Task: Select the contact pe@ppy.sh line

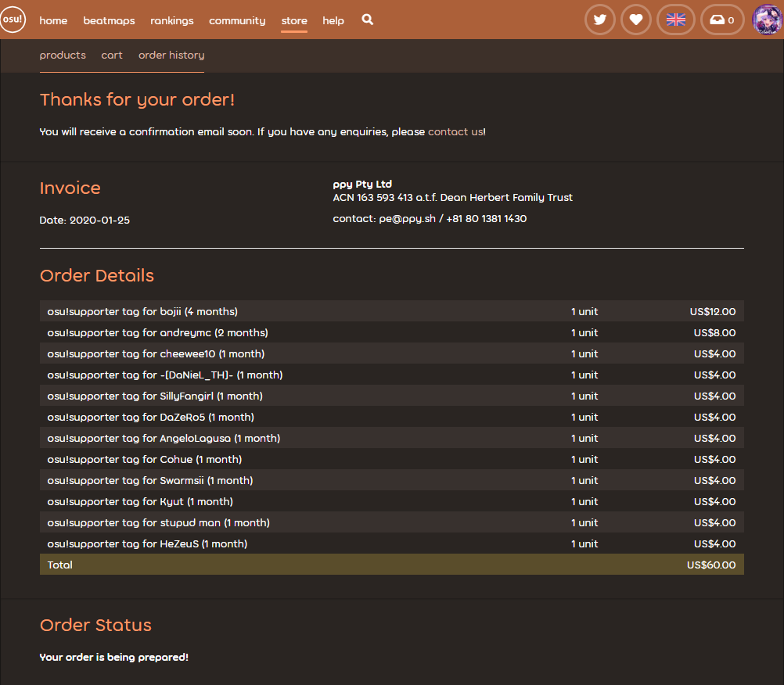Action: pos(430,219)
